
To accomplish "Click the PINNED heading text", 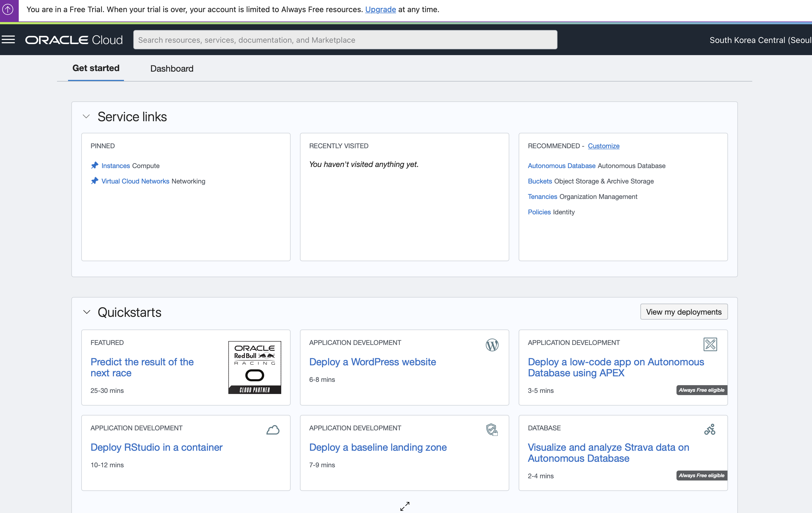I will (x=102, y=146).
